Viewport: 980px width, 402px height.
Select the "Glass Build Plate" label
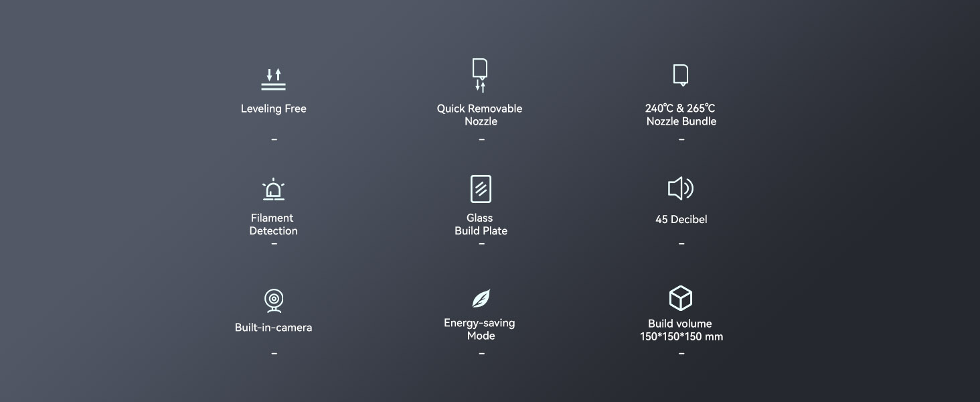tap(481, 224)
